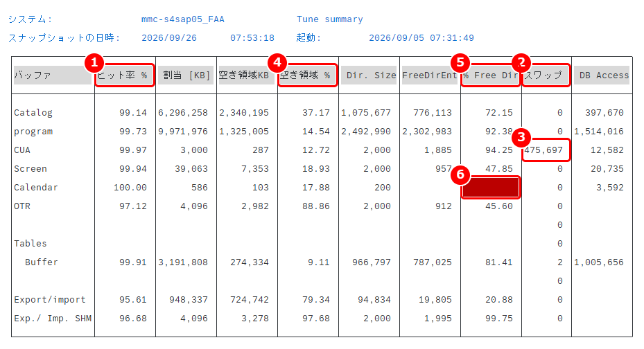Select Exp./ Imp. SHM % Free Dir 99.75
This screenshot has height=349, width=644.
pyautogui.click(x=498, y=319)
